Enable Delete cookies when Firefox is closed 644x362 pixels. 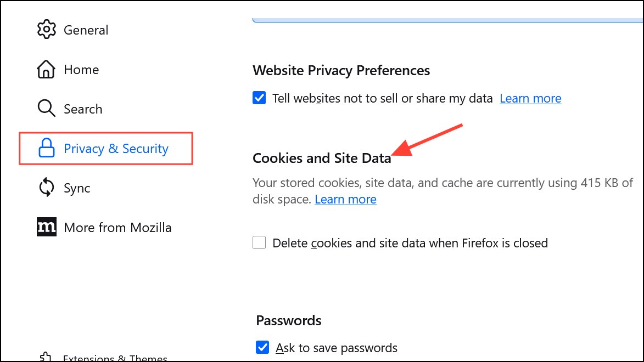[259, 242]
